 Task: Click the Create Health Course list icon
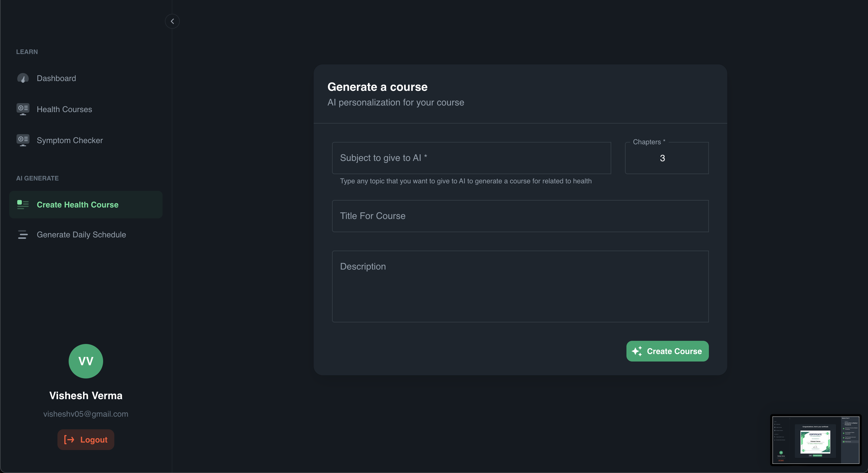coord(23,205)
